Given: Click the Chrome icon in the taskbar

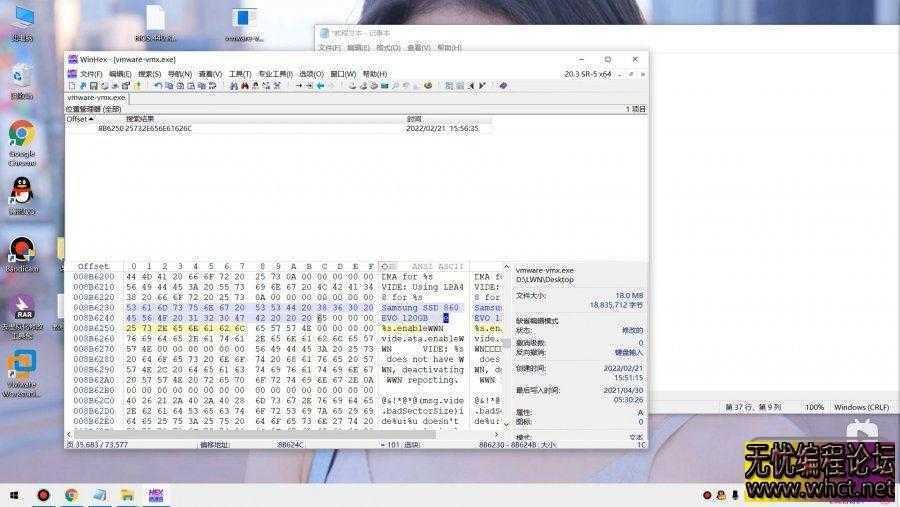Looking at the screenshot, I should (x=72, y=495).
